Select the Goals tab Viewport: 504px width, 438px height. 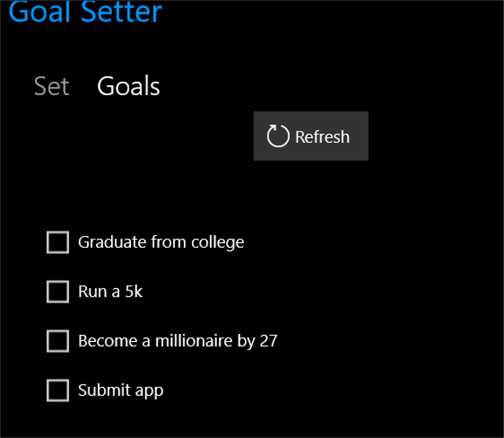click(129, 87)
